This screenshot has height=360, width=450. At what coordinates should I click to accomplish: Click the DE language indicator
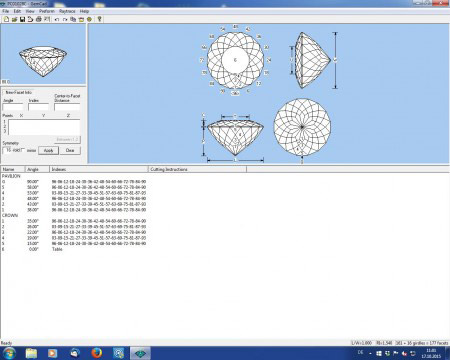[360, 352]
